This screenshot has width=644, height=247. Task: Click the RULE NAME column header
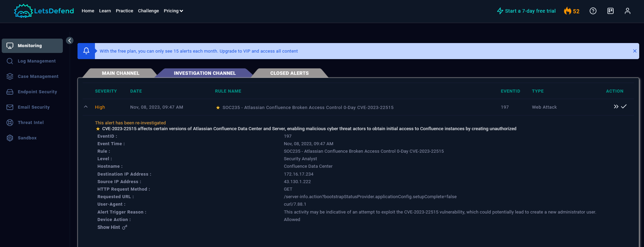pos(228,91)
